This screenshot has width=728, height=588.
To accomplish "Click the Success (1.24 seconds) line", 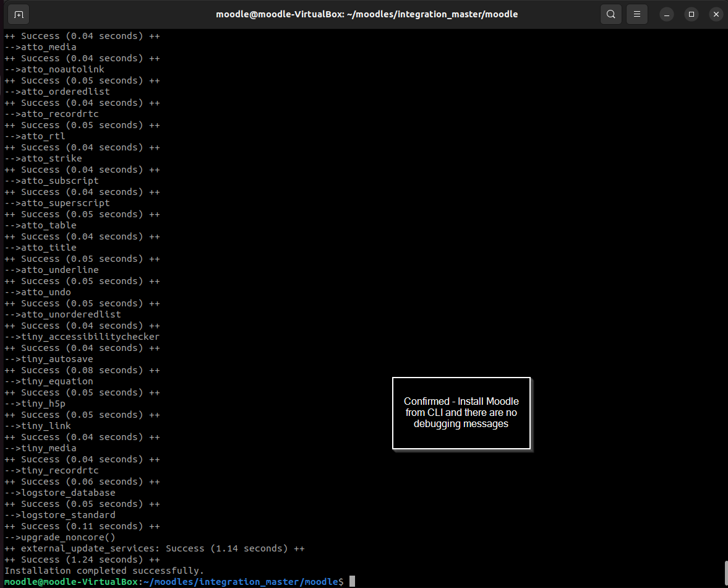I will coord(82,560).
